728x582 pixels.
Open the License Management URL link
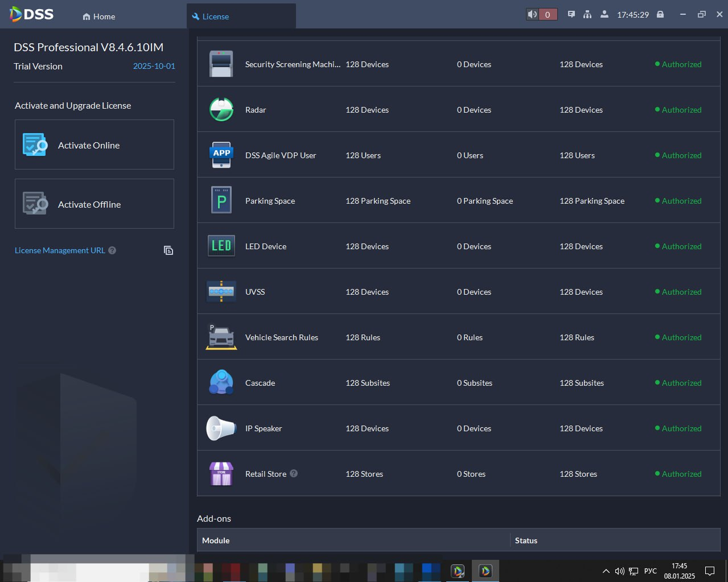point(60,250)
